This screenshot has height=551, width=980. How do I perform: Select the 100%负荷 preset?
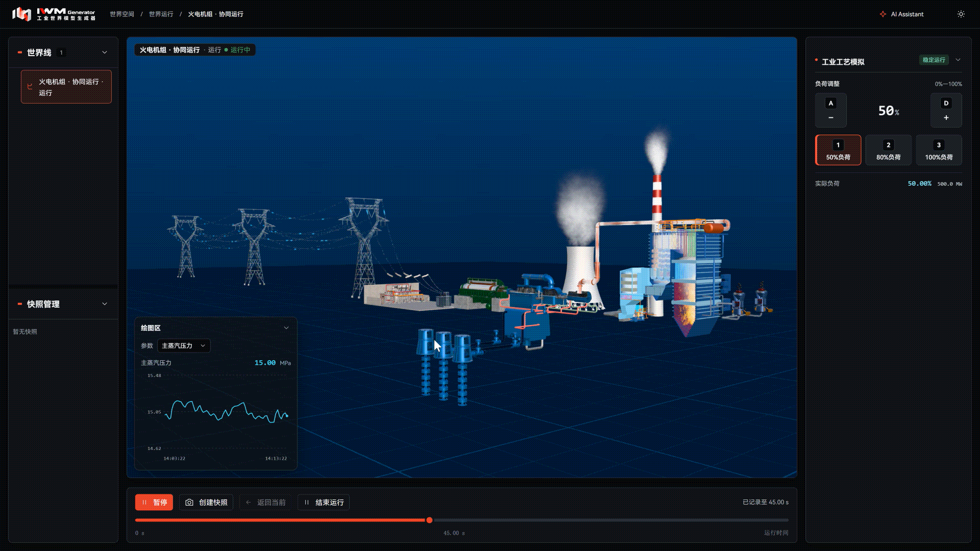[939, 150]
